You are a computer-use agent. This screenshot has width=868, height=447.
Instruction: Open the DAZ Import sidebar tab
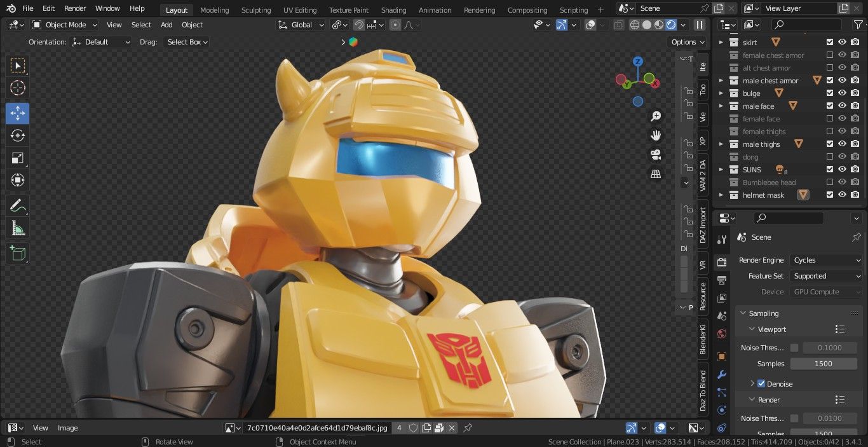click(x=703, y=226)
